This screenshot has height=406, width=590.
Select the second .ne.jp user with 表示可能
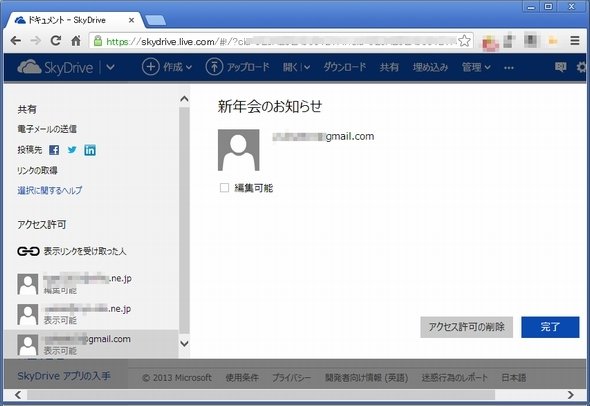coord(91,315)
